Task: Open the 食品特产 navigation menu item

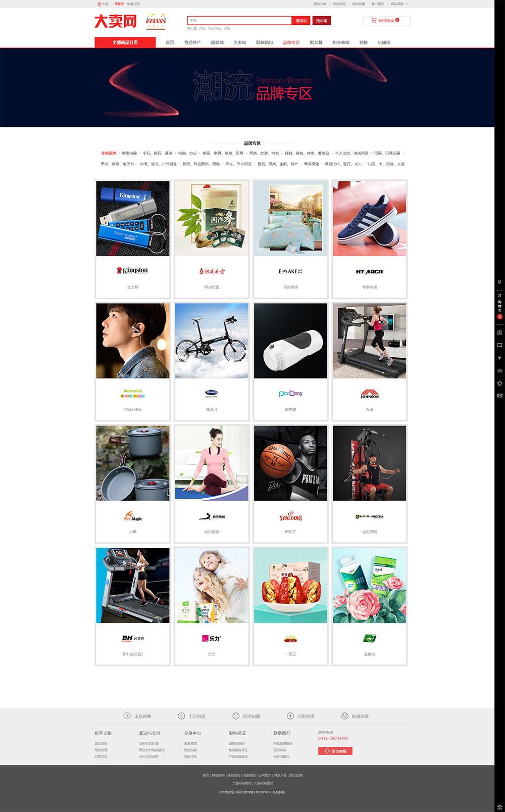Action: (192, 42)
